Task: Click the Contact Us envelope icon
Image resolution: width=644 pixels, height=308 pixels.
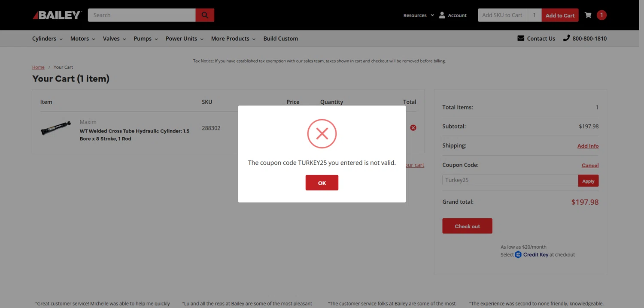Action: 521,38
